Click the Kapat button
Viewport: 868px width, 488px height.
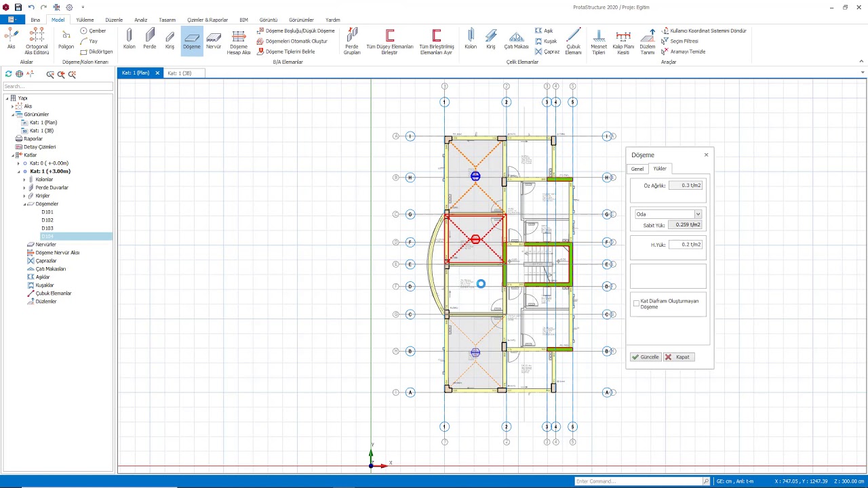[678, 357]
